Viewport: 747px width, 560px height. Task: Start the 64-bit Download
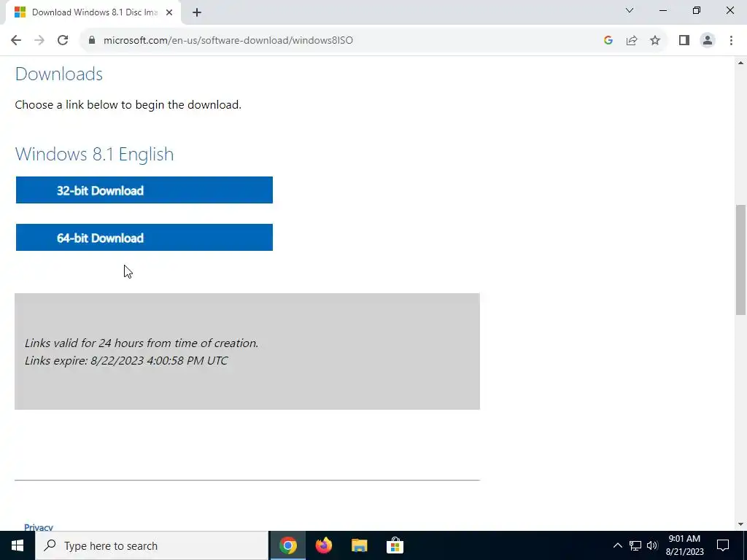pos(144,237)
